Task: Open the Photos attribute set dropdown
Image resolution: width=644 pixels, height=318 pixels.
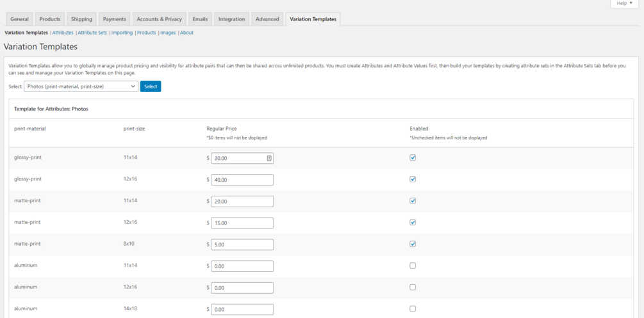Action: coord(81,86)
